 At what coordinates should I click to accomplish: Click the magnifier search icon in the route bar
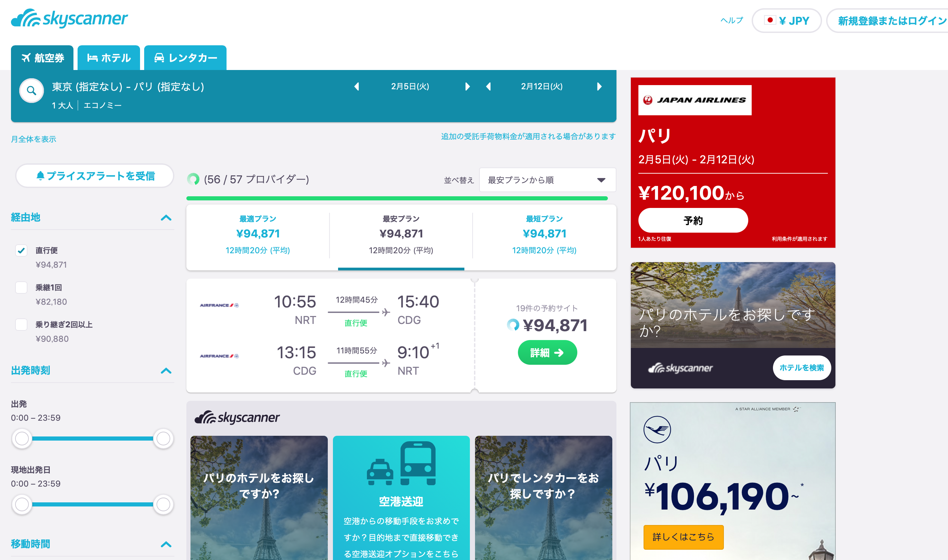(31, 91)
